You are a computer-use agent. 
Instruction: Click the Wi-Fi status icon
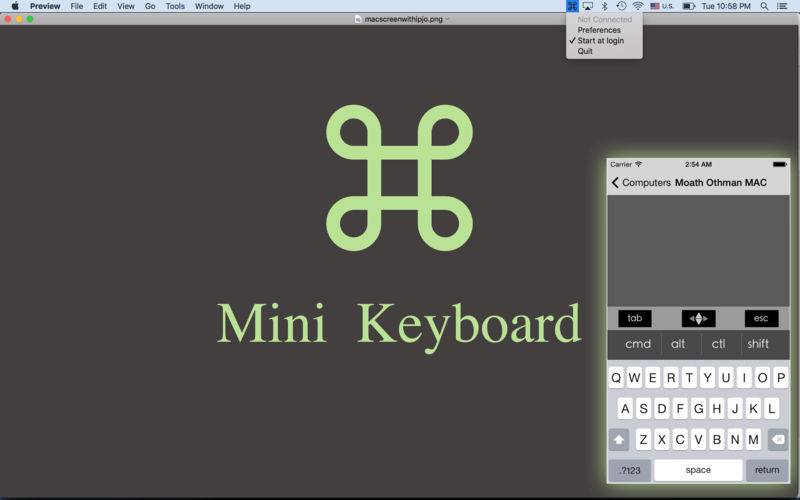(638, 6)
